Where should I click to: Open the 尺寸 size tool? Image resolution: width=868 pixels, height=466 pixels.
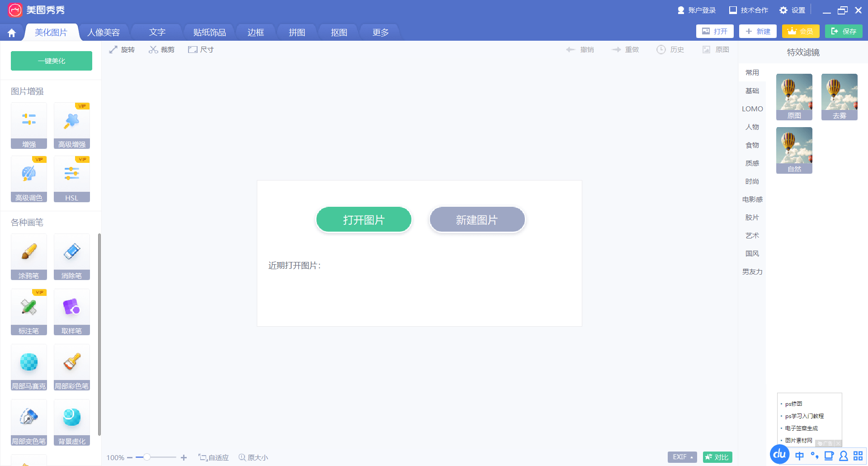[201, 50]
